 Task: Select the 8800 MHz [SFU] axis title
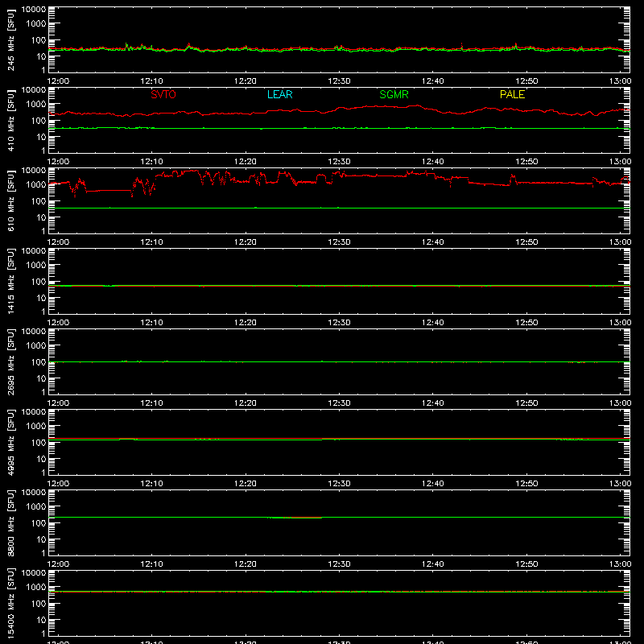(10, 523)
